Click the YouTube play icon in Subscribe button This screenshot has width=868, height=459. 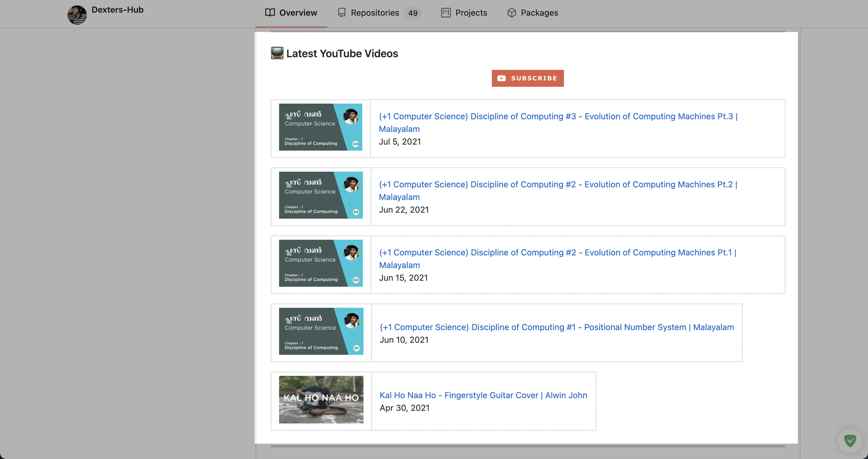[x=502, y=78]
